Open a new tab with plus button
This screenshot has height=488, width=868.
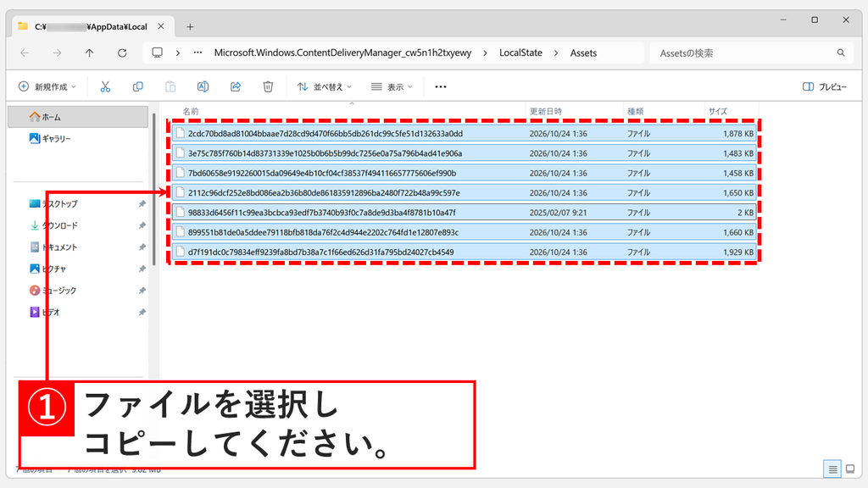[x=190, y=26]
